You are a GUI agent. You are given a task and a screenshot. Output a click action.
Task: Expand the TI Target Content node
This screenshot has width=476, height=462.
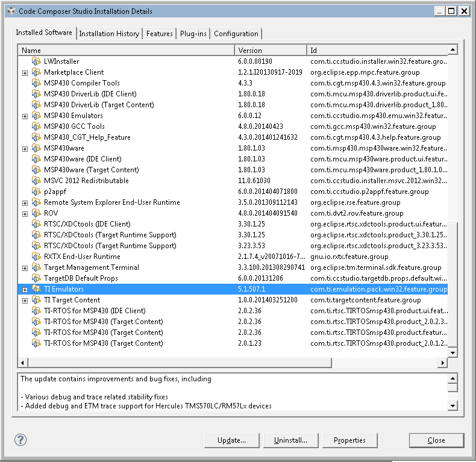(x=25, y=301)
